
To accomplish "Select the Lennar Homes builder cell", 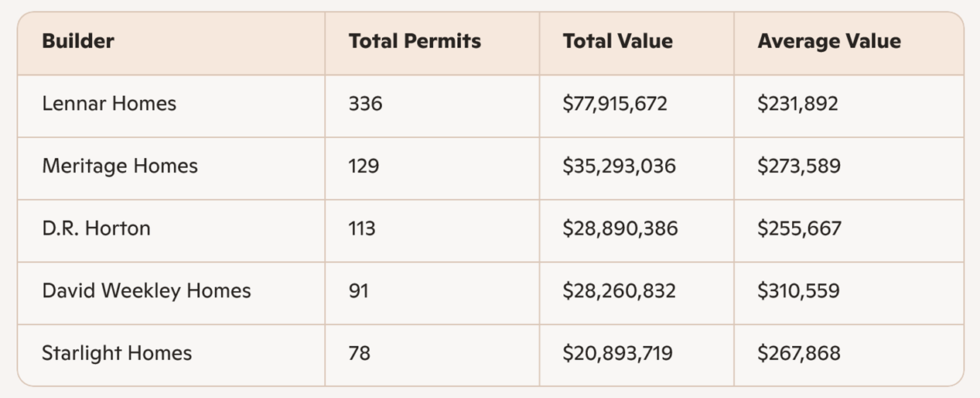I will pyautogui.click(x=109, y=104).
